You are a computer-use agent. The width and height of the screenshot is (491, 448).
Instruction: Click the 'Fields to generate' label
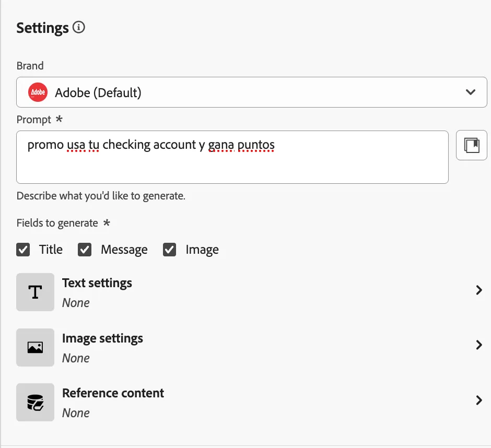tap(57, 223)
